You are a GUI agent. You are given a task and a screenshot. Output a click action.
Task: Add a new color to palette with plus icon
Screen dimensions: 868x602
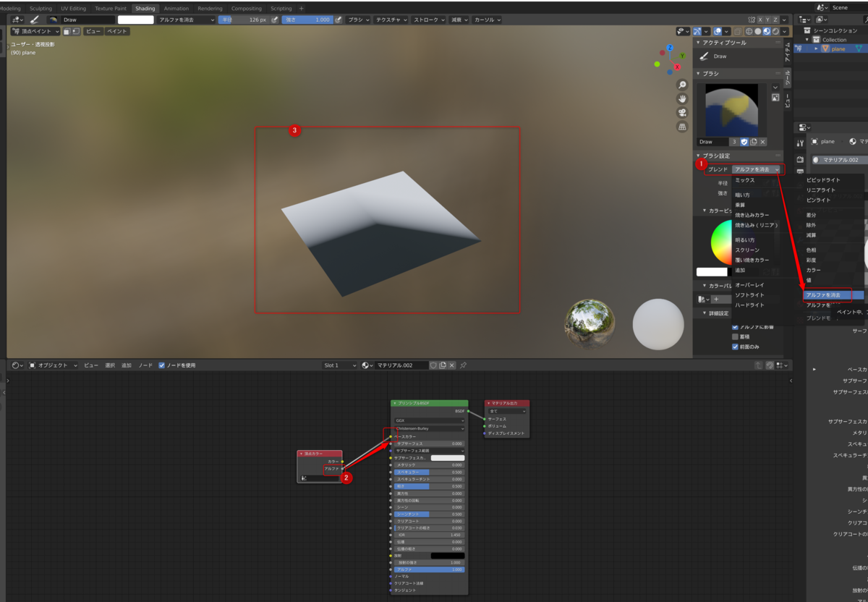(716, 299)
